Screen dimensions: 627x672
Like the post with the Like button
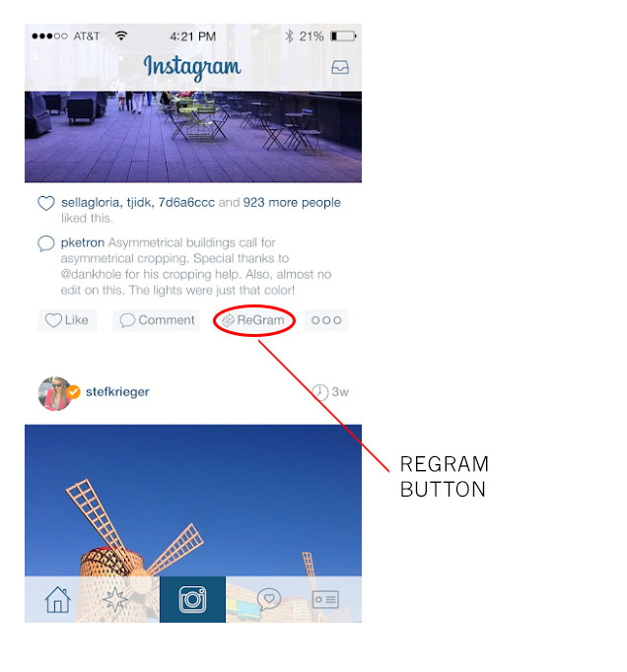(x=67, y=320)
